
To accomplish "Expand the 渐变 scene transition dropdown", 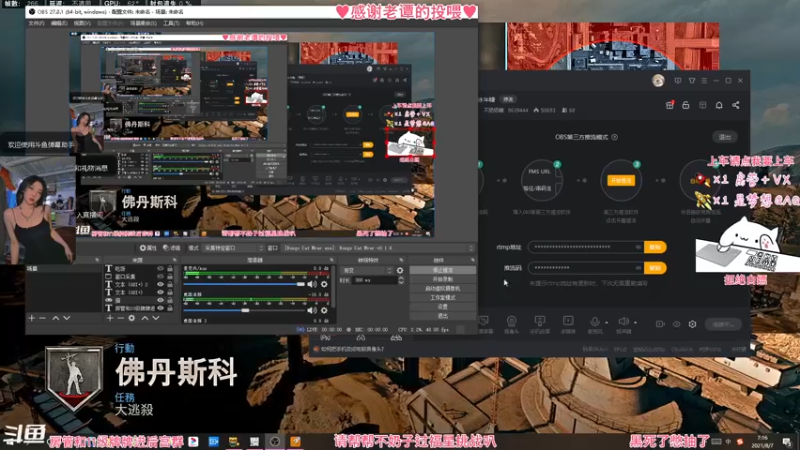I will click(x=367, y=270).
